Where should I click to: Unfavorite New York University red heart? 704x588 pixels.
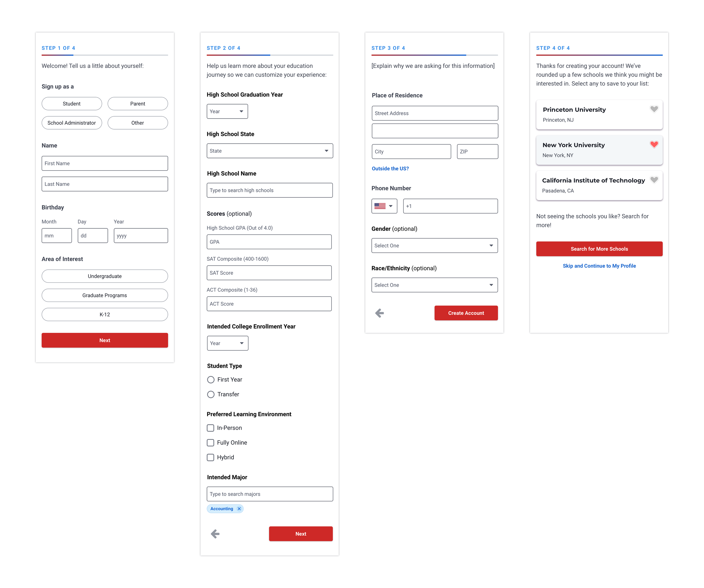[654, 144]
